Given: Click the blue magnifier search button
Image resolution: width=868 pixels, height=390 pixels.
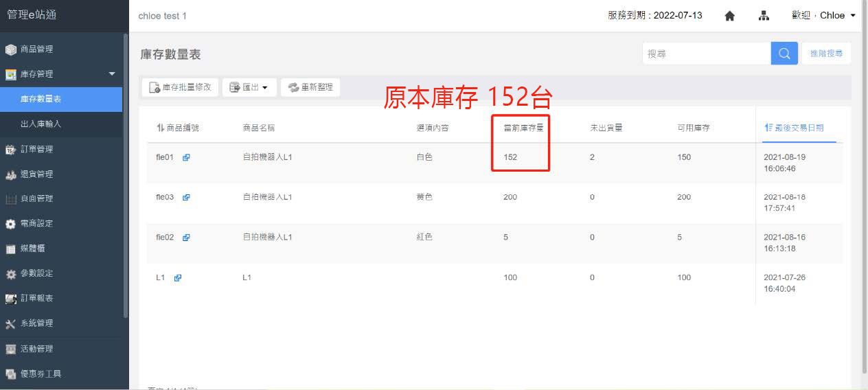Looking at the screenshot, I should 784,54.
